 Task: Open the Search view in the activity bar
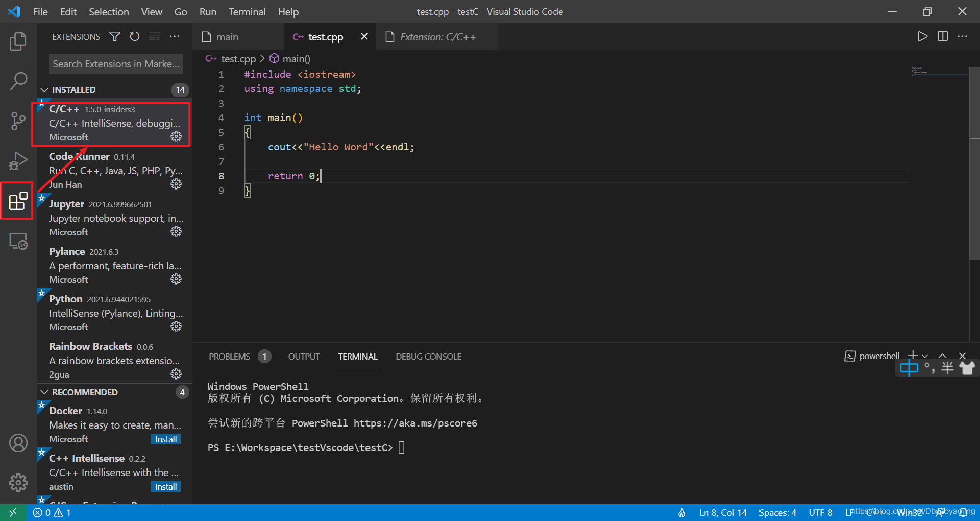pyautogui.click(x=18, y=81)
